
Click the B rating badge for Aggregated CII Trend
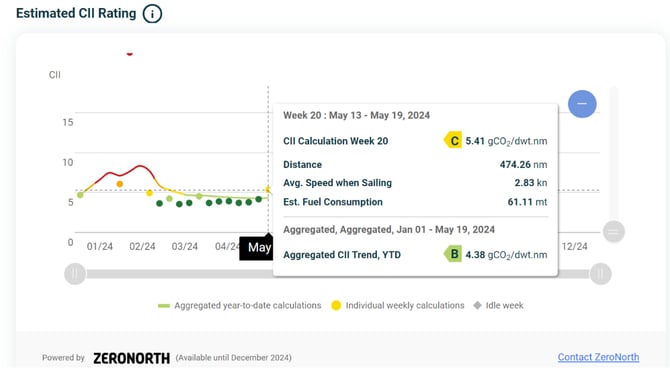click(x=453, y=254)
